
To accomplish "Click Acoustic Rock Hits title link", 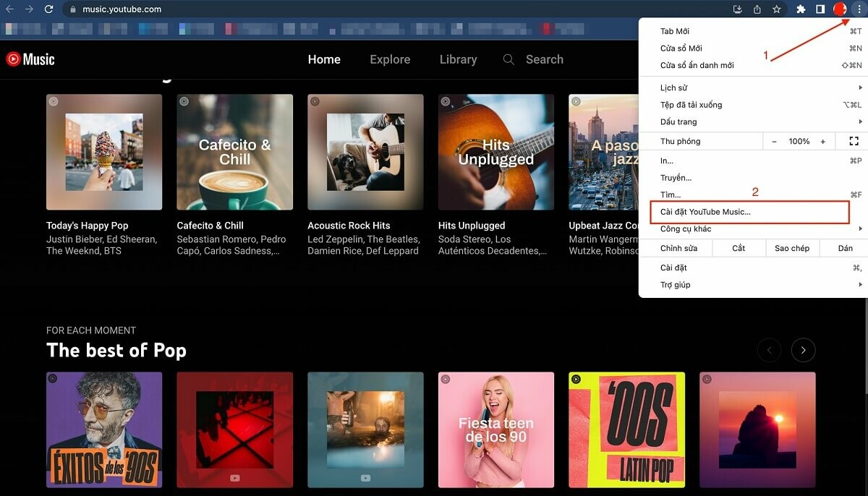I will pos(349,226).
